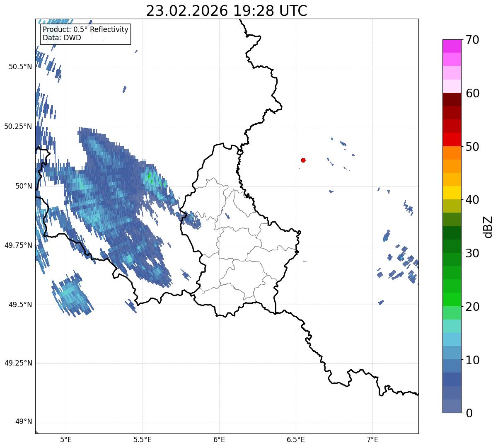The image size is (498, 448).
Task: Click the 'Product: 0.5° Reflectivity' label
Action: tap(86, 30)
